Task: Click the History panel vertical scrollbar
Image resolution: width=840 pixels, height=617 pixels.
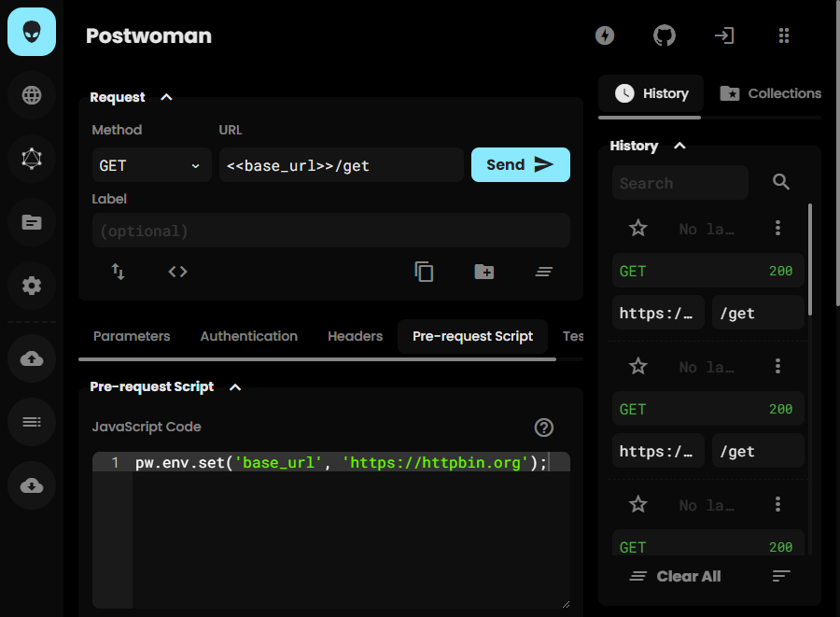Action: point(810,259)
